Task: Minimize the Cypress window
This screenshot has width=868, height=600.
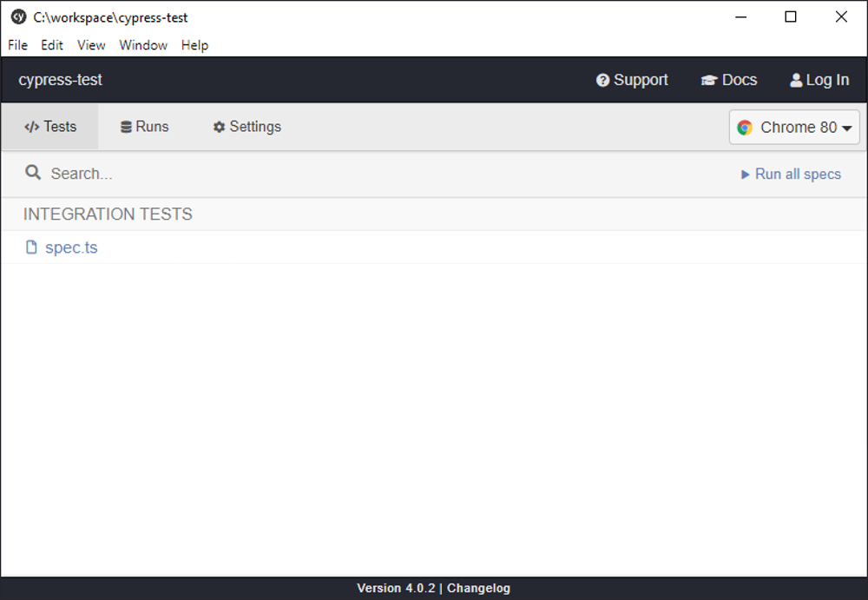Action: coord(740,17)
